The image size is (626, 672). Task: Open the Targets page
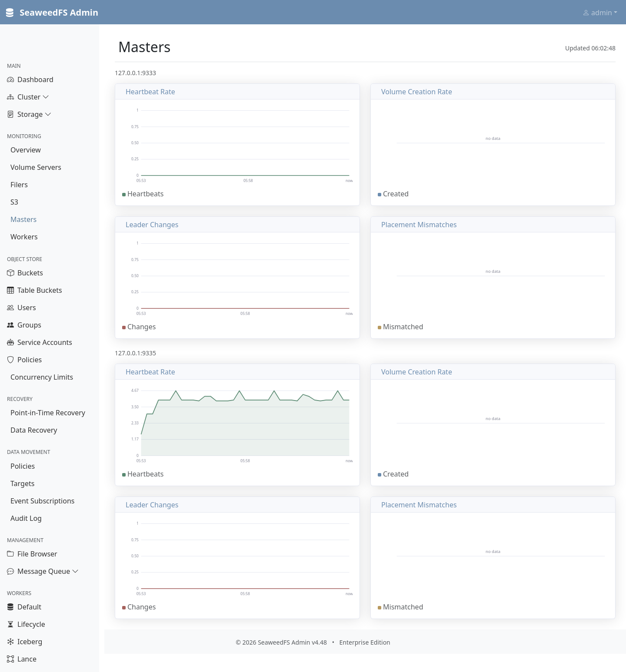tap(23, 483)
